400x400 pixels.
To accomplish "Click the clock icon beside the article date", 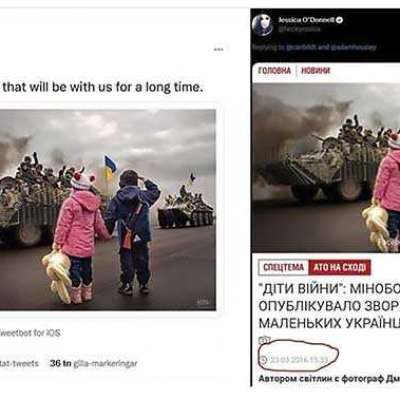I will click(x=263, y=360).
